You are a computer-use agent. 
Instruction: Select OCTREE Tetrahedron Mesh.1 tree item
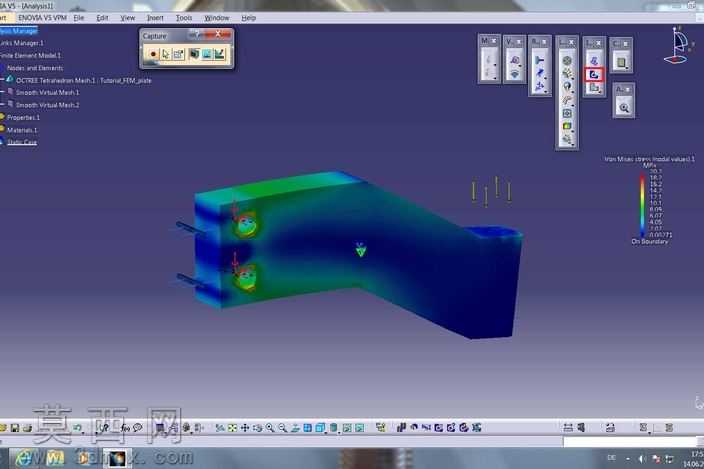coord(84,81)
